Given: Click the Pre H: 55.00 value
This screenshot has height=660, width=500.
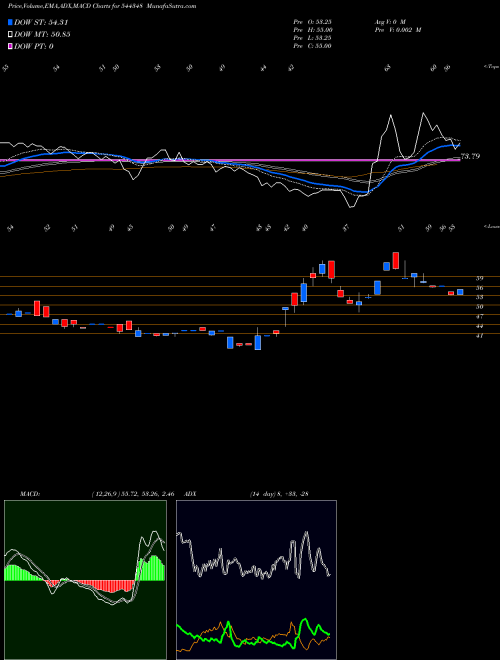Looking at the screenshot, I should pos(313,30).
